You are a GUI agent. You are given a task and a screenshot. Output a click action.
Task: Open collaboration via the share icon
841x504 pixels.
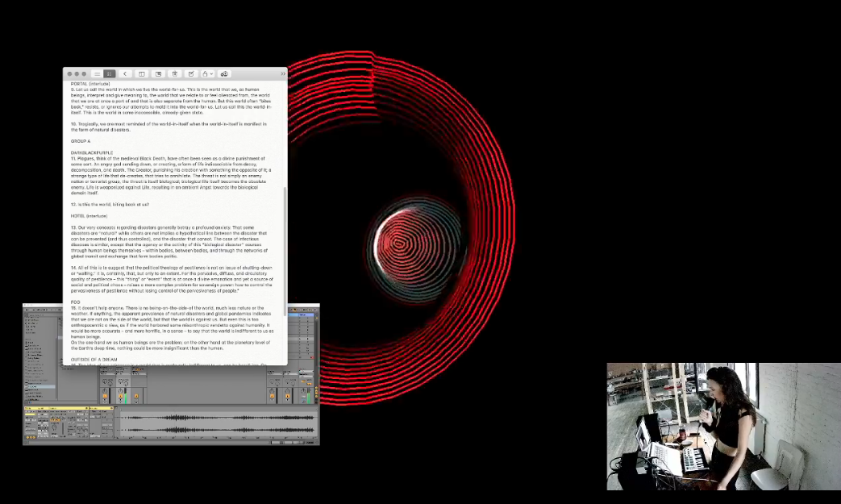click(224, 73)
